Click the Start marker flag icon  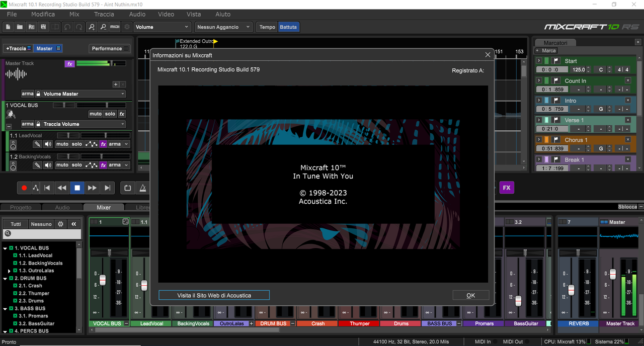(x=556, y=61)
